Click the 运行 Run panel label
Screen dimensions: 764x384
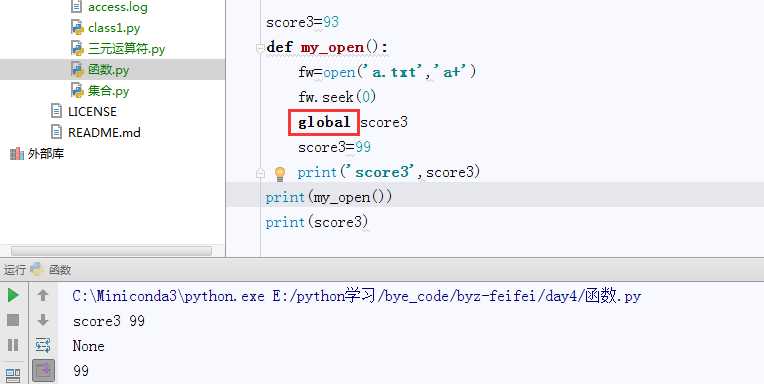(x=14, y=269)
